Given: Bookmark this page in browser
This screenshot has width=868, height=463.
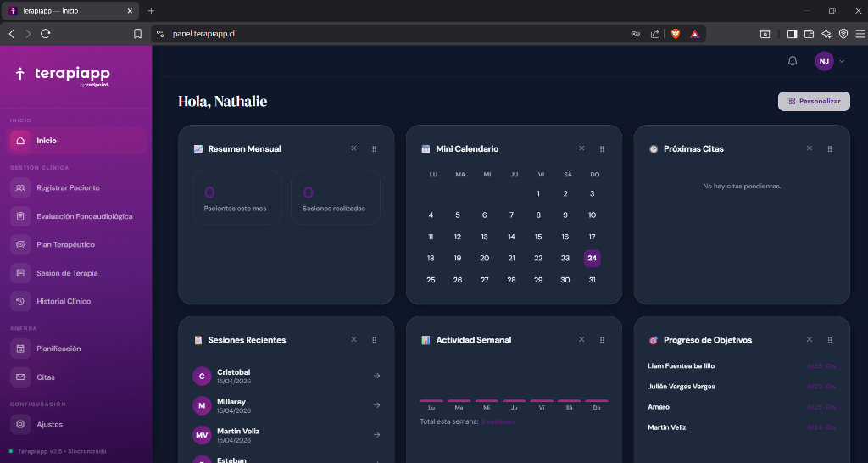Looking at the screenshot, I should point(138,34).
